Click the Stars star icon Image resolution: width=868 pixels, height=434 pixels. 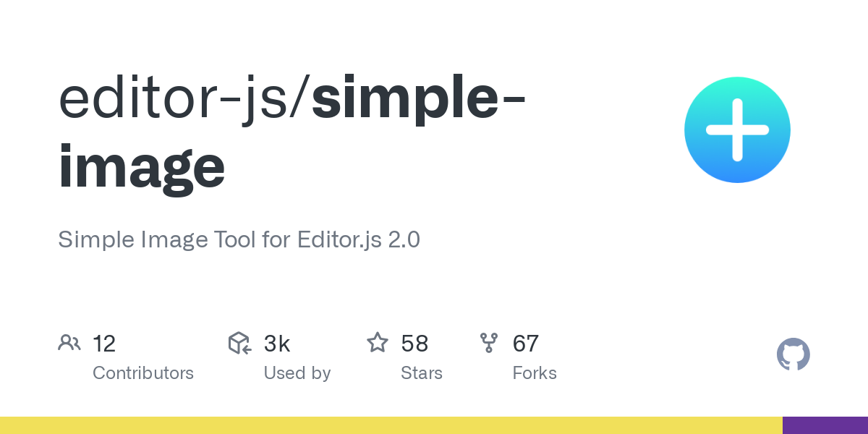pos(378,343)
